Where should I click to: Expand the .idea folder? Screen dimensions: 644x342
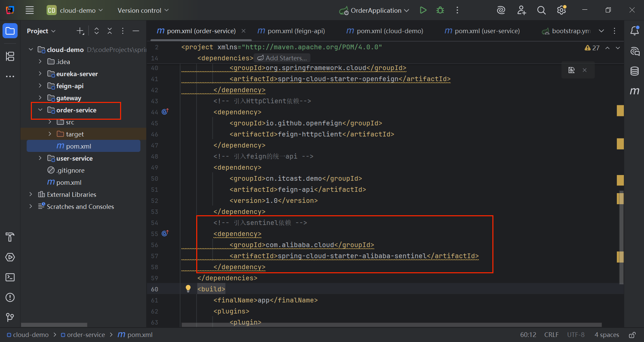click(40, 62)
